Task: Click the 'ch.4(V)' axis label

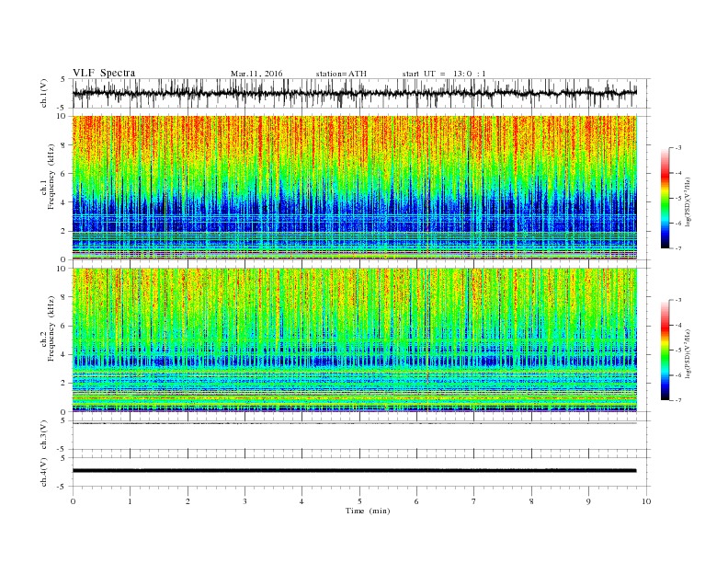Action: pyautogui.click(x=44, y=472)
